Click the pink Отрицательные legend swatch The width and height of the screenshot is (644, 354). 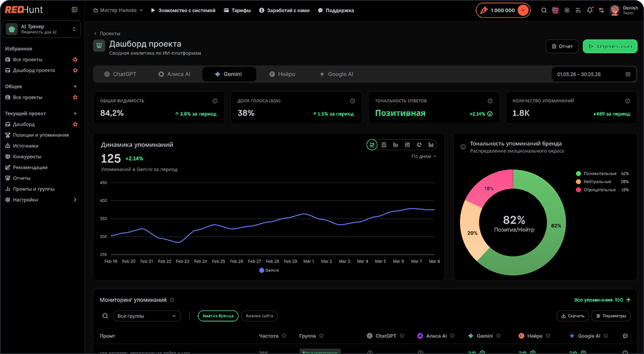tap(578, 190)
